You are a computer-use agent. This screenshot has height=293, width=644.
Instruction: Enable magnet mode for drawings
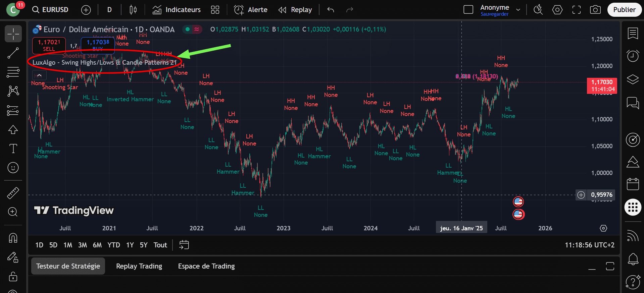[x=13, y=238]
